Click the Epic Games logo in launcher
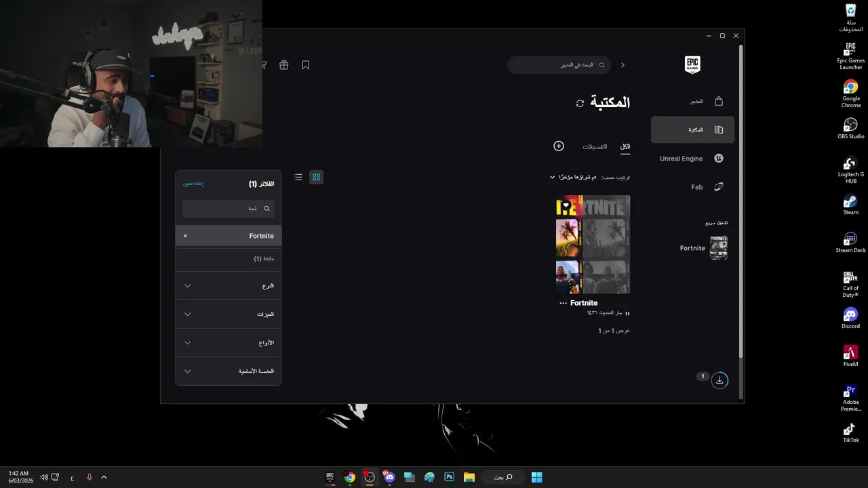Image resolution: width=868 pixels, height=488 pixels. (x=692, y=65)
